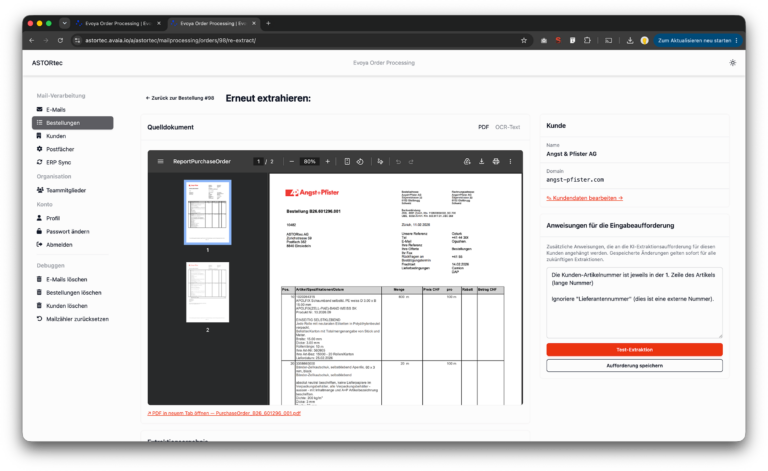The width and height of the screenshot is (768, 471).
Task: Click inside the prompt instructions text area
Action: (x=634, y=303)
